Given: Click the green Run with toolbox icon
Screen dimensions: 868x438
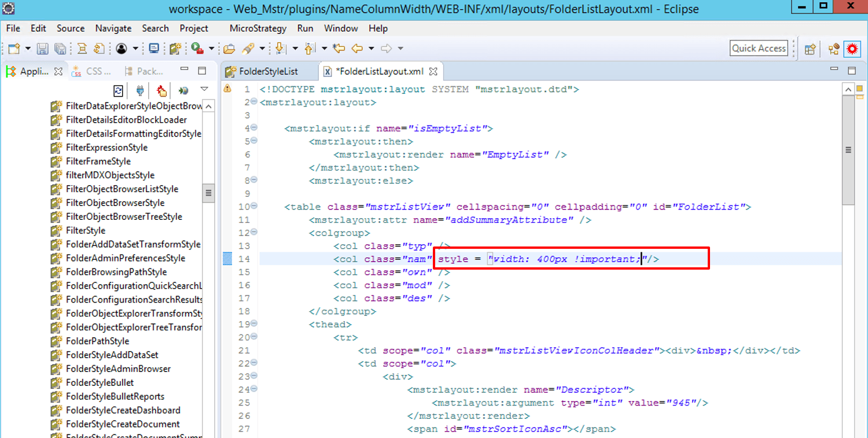Looking at the screenshot, I should coord(197,49).
